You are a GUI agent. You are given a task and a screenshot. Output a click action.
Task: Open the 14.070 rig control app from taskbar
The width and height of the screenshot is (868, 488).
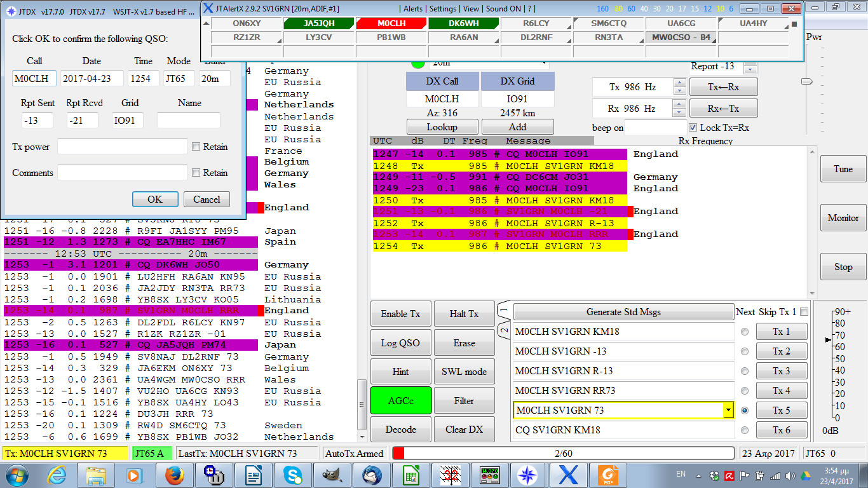[490, 475]
